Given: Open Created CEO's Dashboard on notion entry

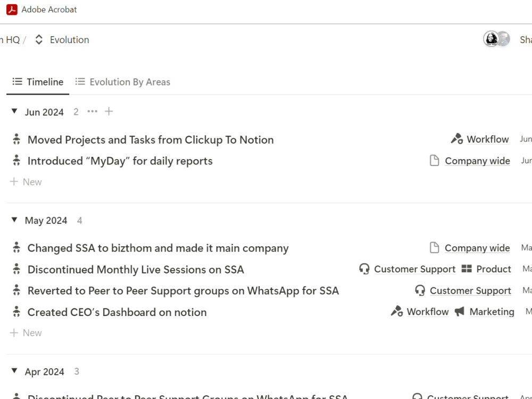Looking at the screenshot, I should pos(117,312).
